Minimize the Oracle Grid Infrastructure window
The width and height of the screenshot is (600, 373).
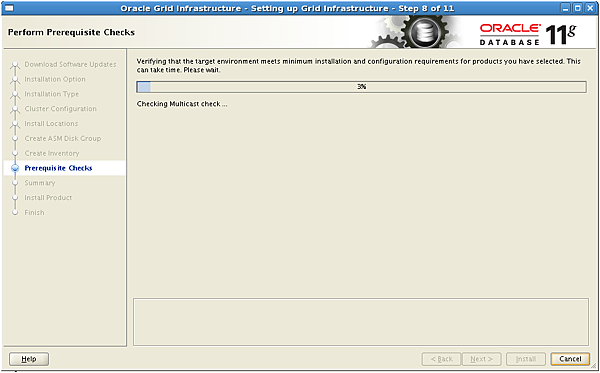(x=566, y=8)
